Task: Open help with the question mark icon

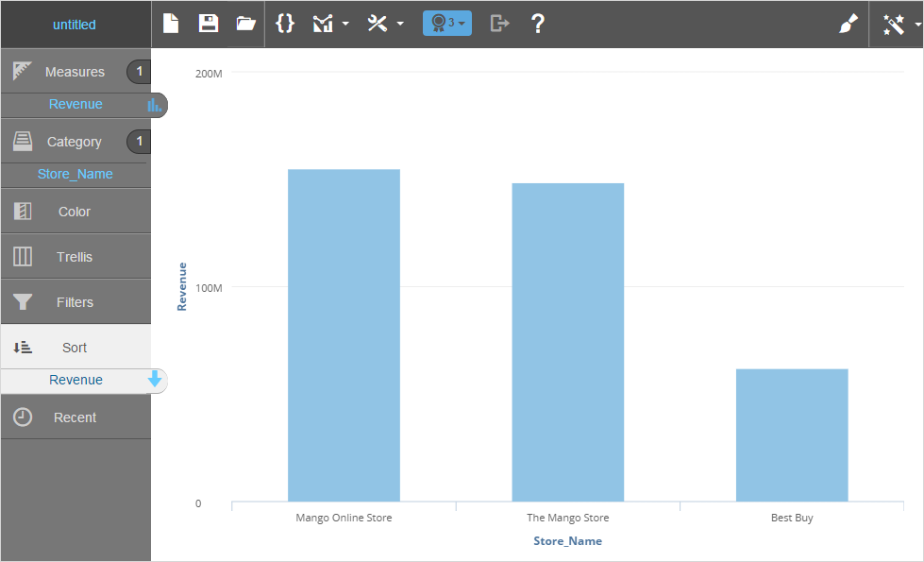Action: coord(537,24)
